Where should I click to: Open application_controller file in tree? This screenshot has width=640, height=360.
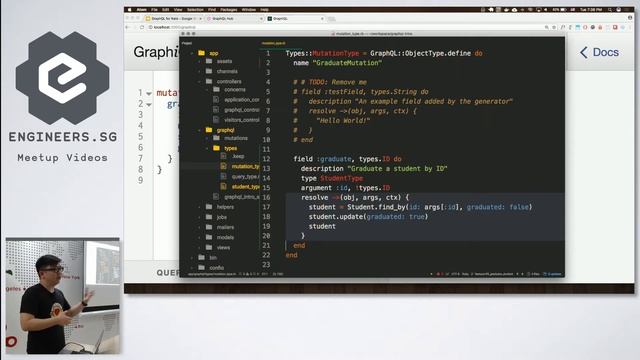(242, 100)
